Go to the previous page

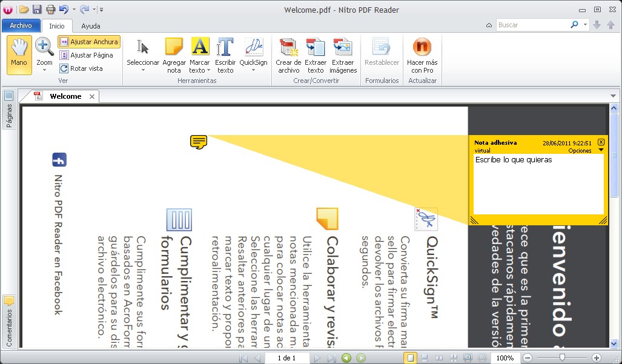pyautogui.click(x=257, y=358)
